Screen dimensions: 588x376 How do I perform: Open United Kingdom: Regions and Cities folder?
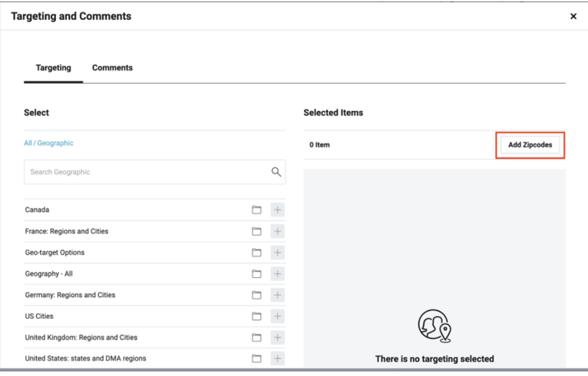[x=257, y=338]
